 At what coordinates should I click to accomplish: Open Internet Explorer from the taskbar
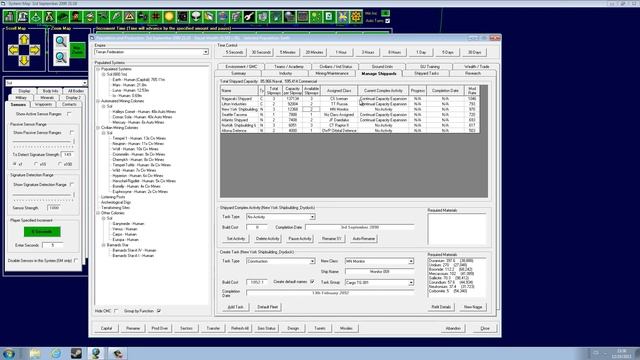pyautogui.click(x=56, y=353)
